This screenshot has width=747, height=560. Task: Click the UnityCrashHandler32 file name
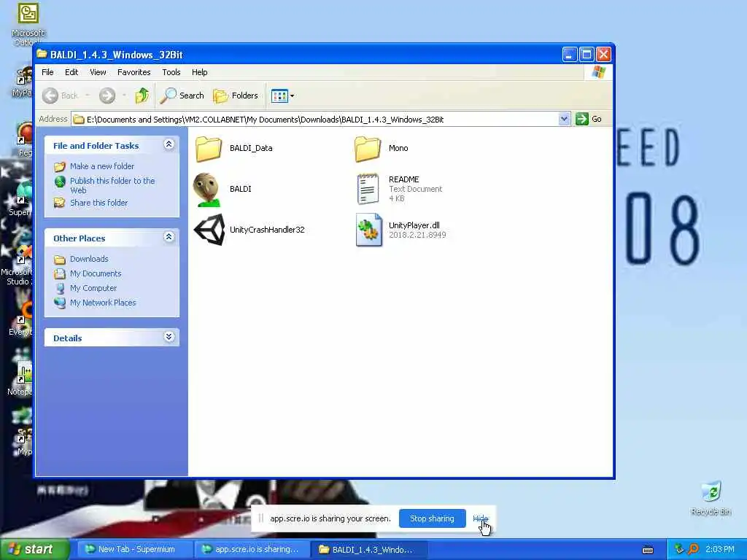click(267, 230)
